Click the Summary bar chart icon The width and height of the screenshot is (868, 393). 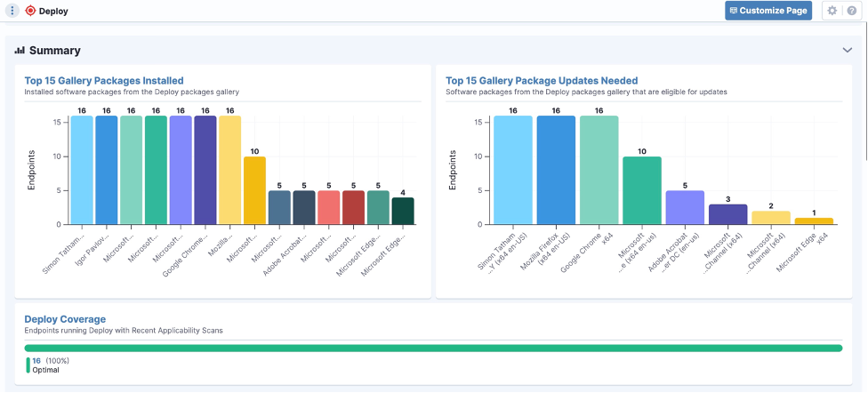click(x=20, y=51)
